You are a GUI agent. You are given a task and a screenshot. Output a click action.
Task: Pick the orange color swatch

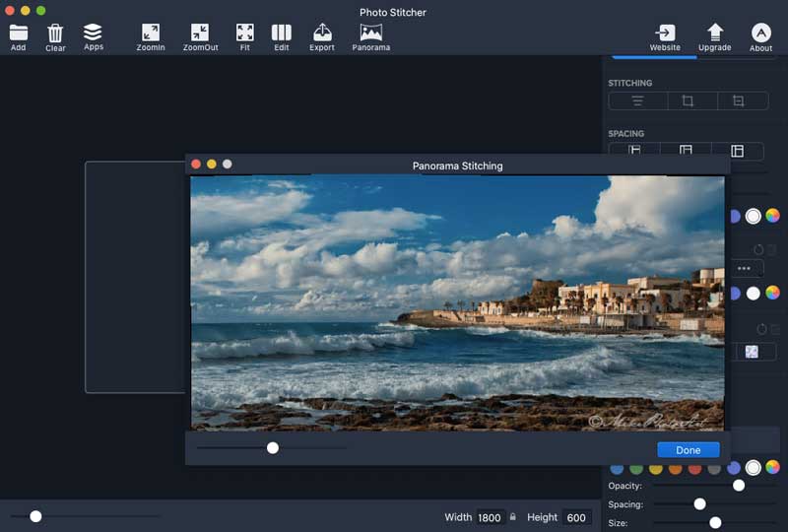pyautogui.click(x=676, y=469)
